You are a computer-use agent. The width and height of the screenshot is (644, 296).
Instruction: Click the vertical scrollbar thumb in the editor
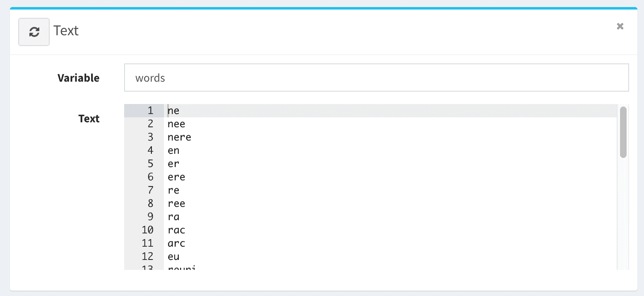pos(623,132)
